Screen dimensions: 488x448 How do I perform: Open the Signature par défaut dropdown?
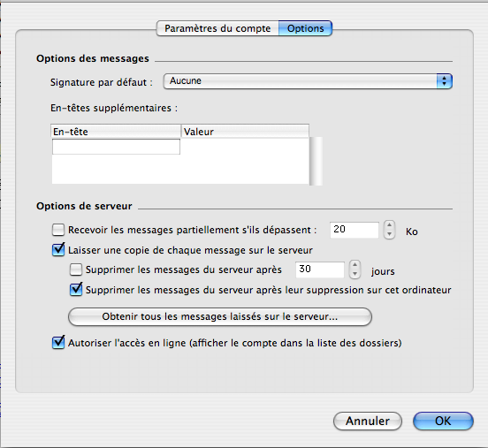308,81
